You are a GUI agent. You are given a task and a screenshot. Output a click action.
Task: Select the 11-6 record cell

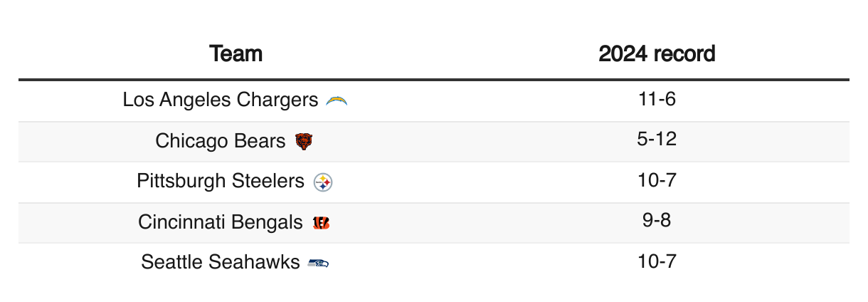tap(657, 99)
